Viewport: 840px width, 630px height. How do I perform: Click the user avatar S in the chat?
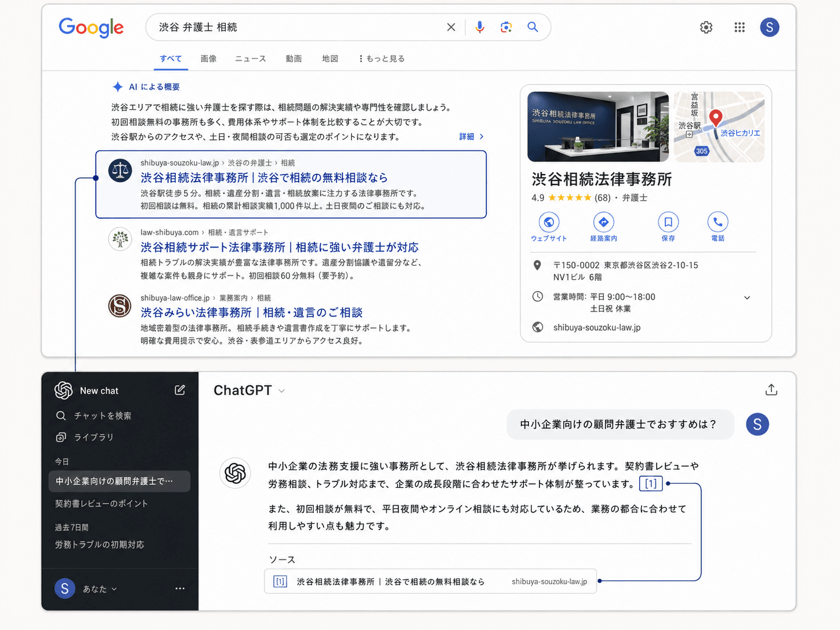(757, 425)
